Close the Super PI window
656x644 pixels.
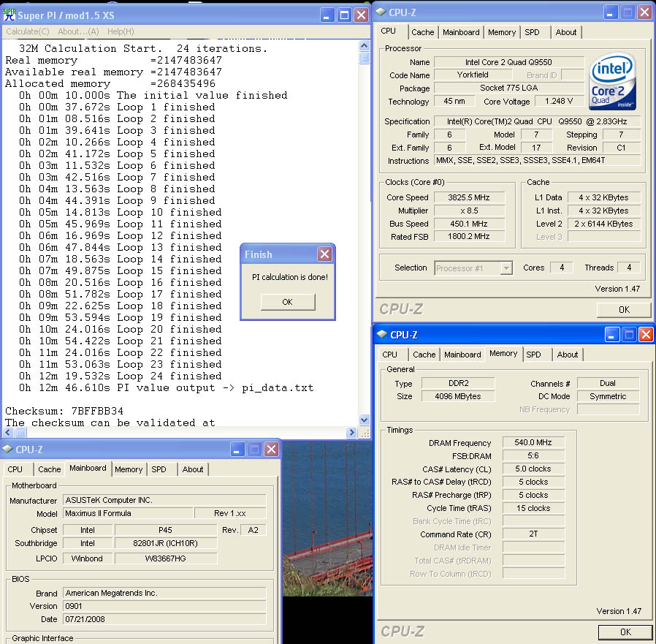[x=361, y=15]
